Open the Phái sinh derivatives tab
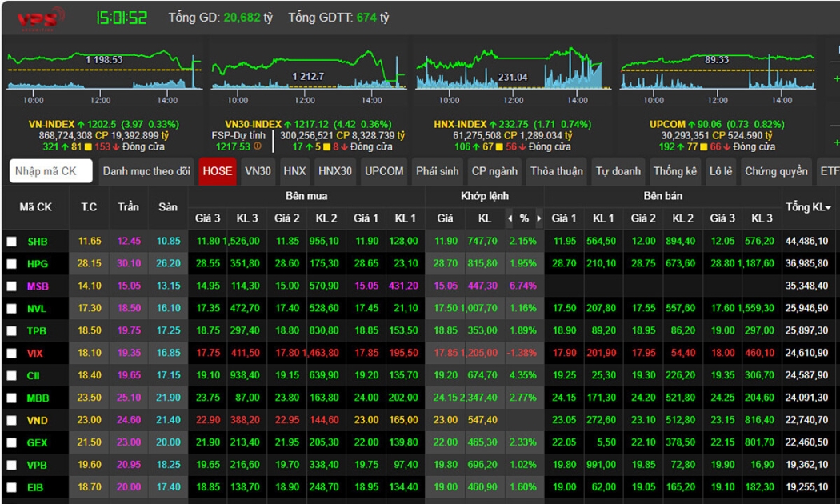 point(438,171)
